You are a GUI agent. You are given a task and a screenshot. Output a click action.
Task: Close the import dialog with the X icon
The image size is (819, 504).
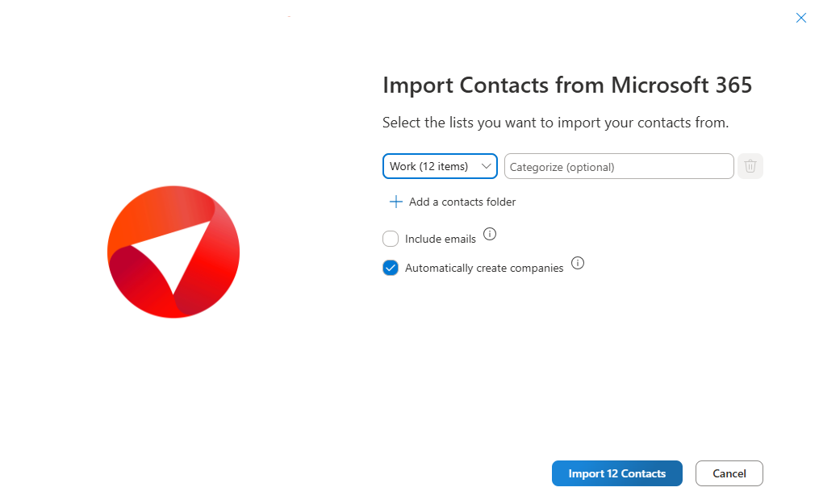[x=801, y=18]
